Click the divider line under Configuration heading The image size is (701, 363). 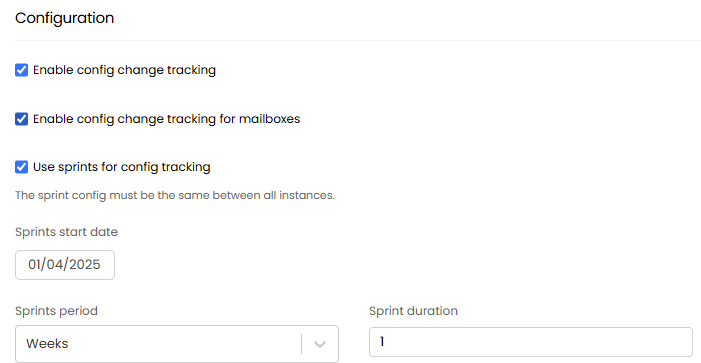(358, 41)
